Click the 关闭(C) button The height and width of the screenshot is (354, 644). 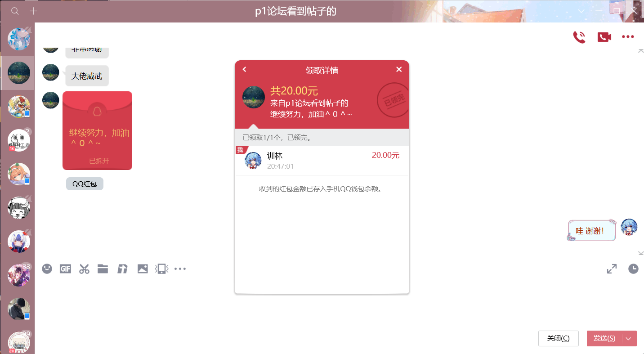[558, 339]
